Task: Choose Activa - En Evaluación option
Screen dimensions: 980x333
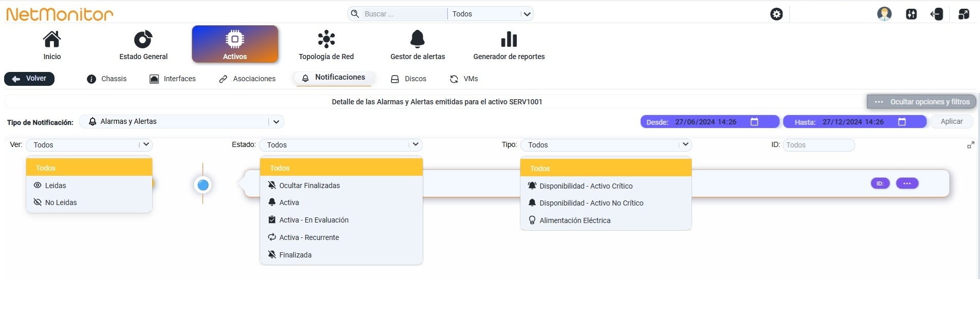Action: (x=341, y=220)
